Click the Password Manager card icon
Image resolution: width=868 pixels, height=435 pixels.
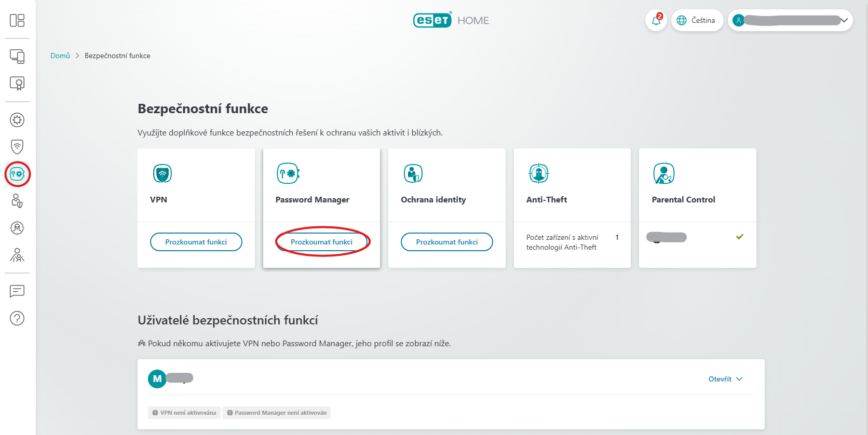tap(288, 173)
